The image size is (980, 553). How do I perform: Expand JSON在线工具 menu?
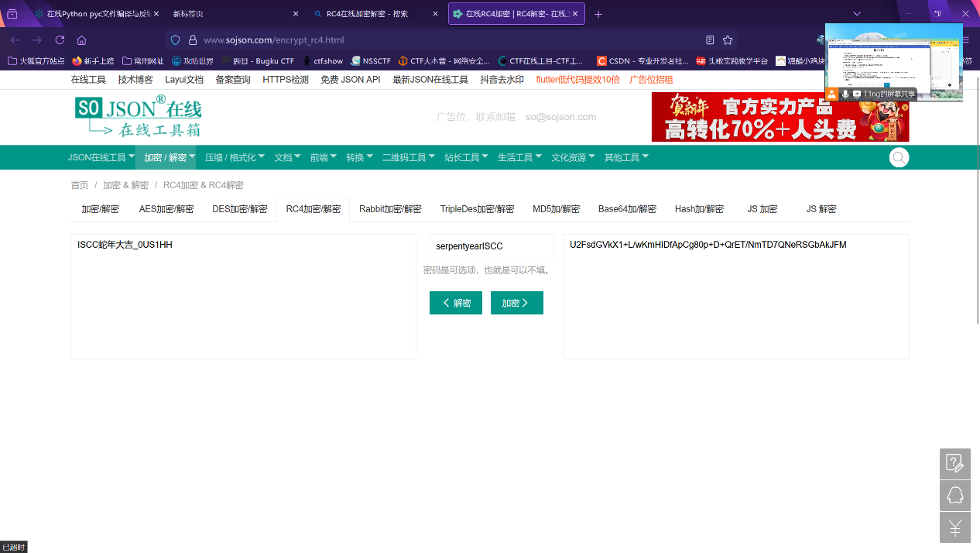tap(101, 157)
